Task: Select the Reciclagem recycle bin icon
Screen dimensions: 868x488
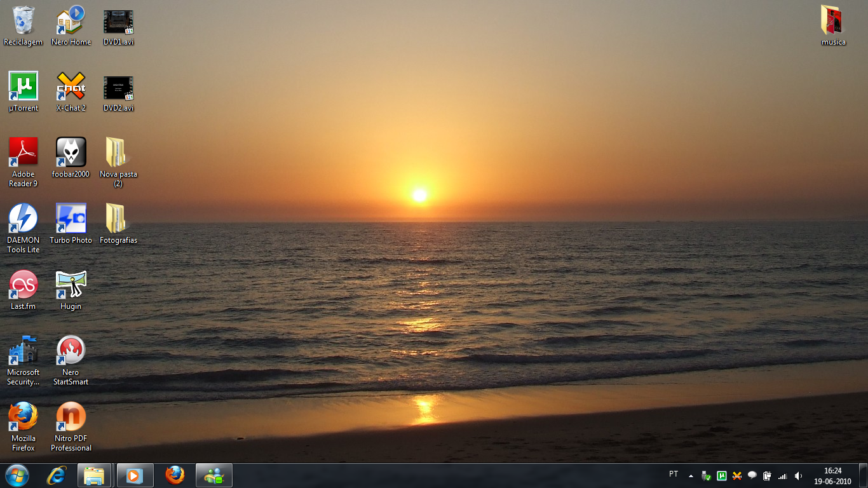Action: point(24,26)
